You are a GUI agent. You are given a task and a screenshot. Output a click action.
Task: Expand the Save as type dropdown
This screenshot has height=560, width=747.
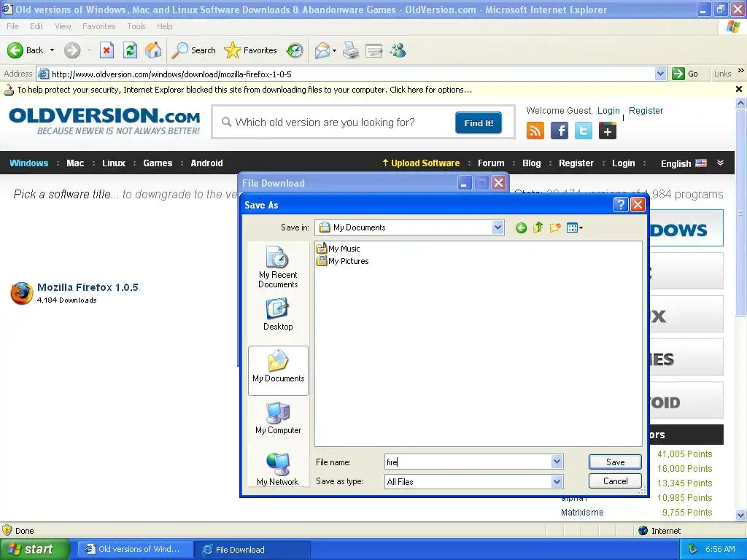pyautogui.click(x=557, y=481)
